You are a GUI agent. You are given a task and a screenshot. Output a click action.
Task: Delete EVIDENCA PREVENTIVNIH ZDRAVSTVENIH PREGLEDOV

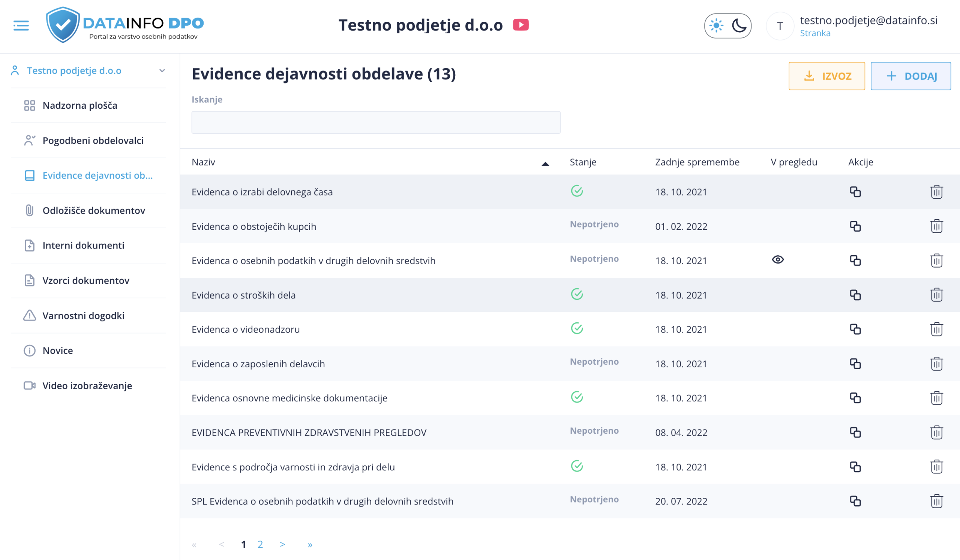tap(936, 433)
